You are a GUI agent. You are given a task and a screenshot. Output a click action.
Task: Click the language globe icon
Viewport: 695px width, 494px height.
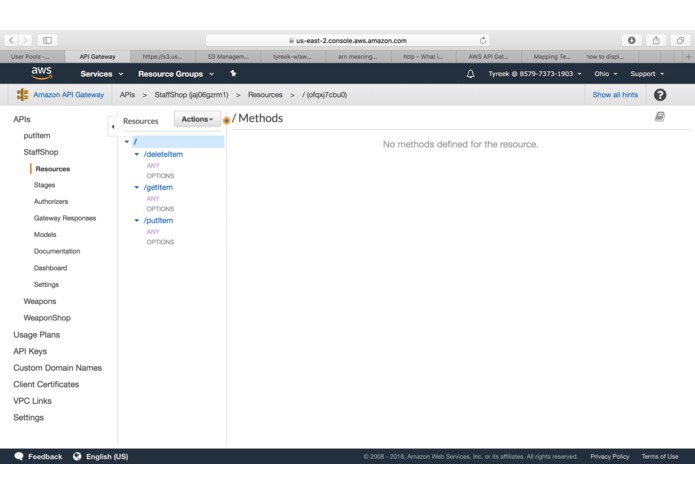pos(77,456)
